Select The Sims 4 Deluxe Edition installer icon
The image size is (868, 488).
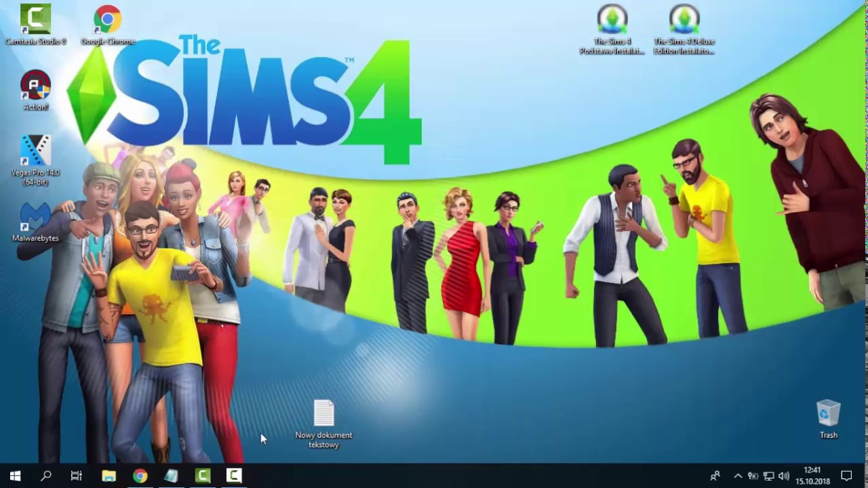coord(684,29)
